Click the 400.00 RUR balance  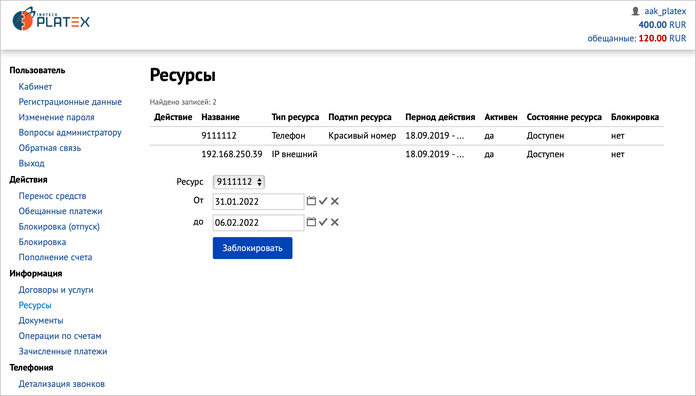click(x=662, y=25)
